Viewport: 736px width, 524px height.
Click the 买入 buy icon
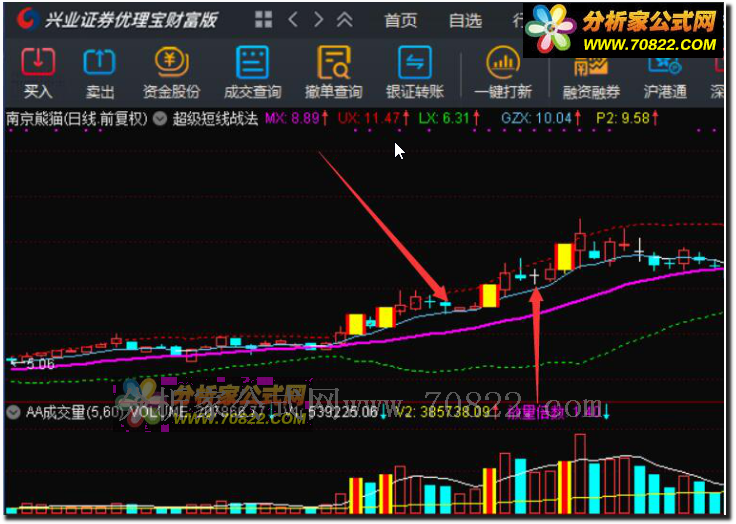(38, 73)
